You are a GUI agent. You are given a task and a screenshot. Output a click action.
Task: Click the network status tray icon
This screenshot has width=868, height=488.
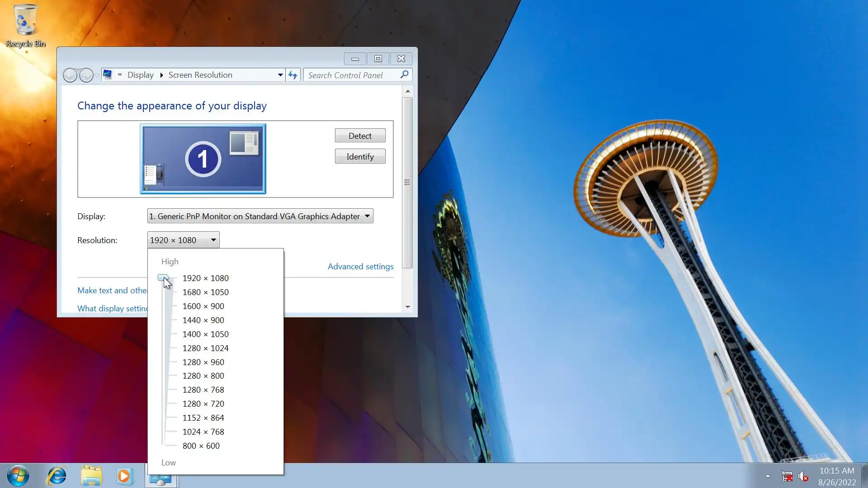pos(787,476)
